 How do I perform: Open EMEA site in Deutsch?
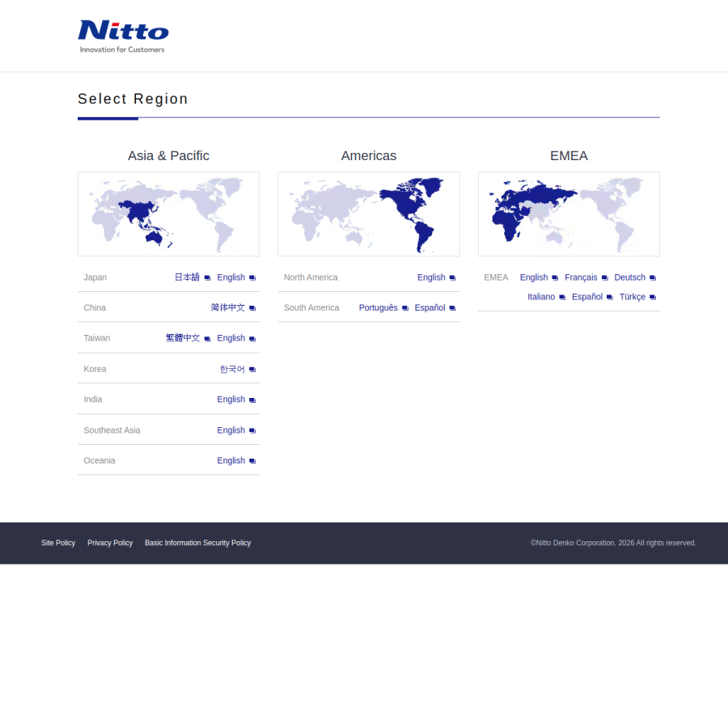tap(629, 277)
